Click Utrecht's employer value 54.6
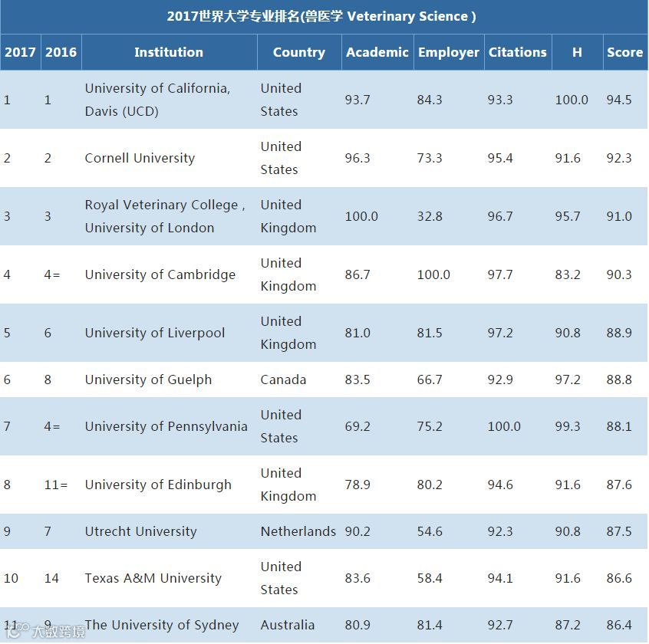 point(430,531)
